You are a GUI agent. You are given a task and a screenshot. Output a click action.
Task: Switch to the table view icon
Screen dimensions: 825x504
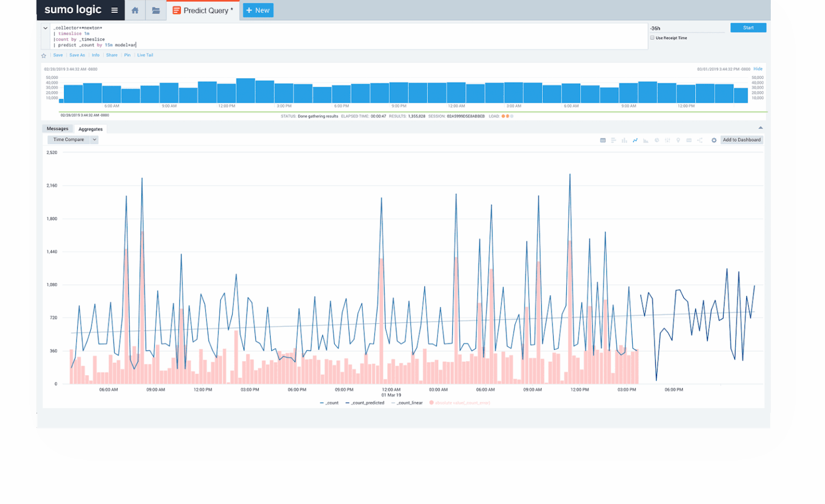tap(603, 140)
